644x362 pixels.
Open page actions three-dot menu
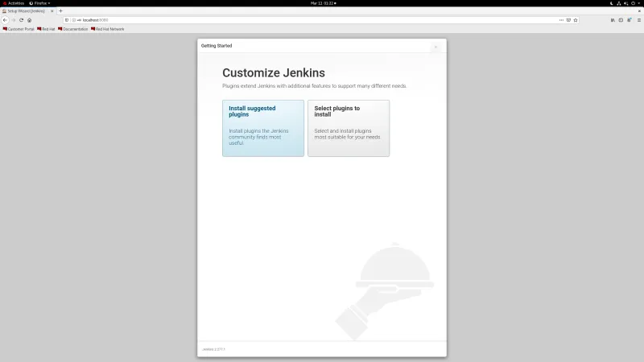[x=561, y=19]
